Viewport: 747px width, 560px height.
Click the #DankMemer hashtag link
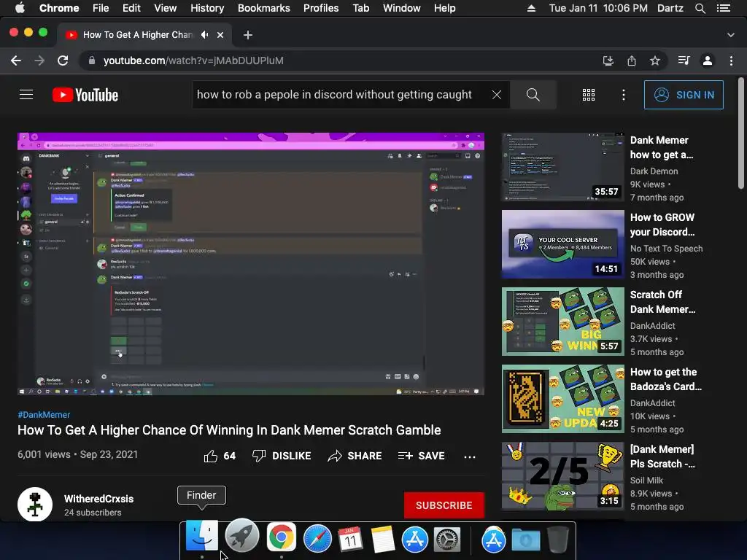[44, 415]
